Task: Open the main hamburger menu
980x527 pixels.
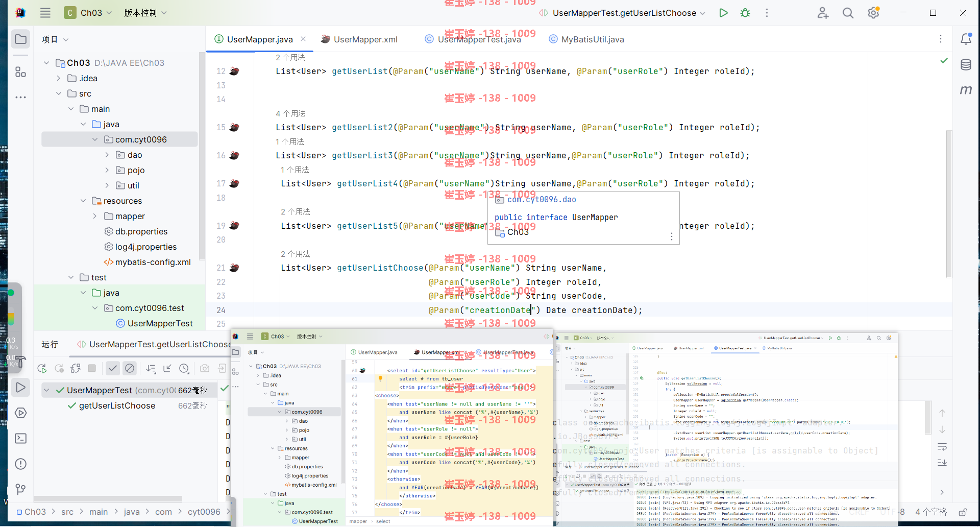Action: pos(45,13)
